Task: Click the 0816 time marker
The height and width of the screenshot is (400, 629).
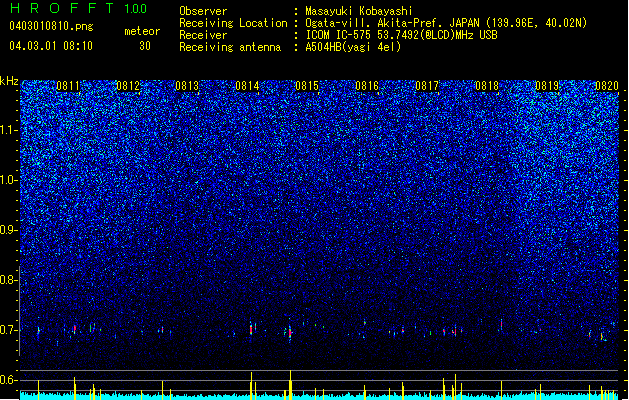Action: tap(367, 86)
